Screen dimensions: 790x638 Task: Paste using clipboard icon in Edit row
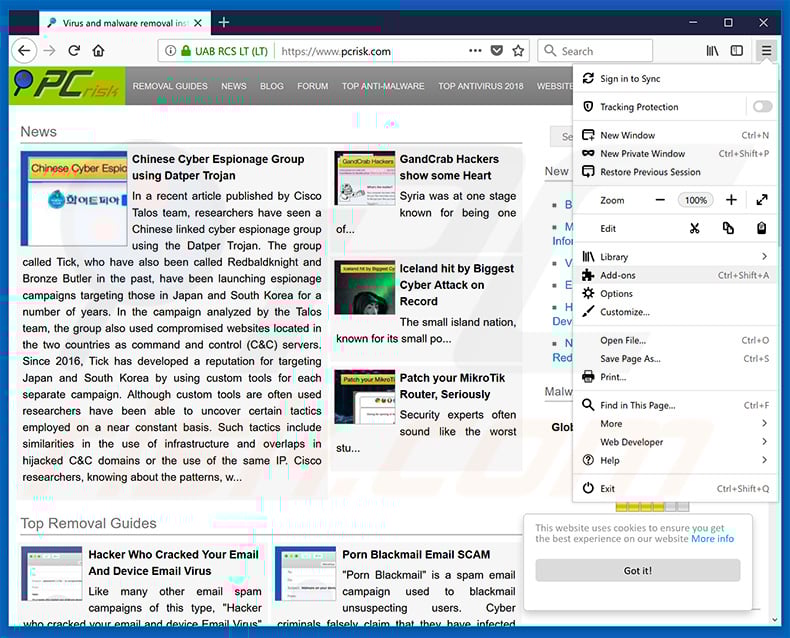click(762, 228)
